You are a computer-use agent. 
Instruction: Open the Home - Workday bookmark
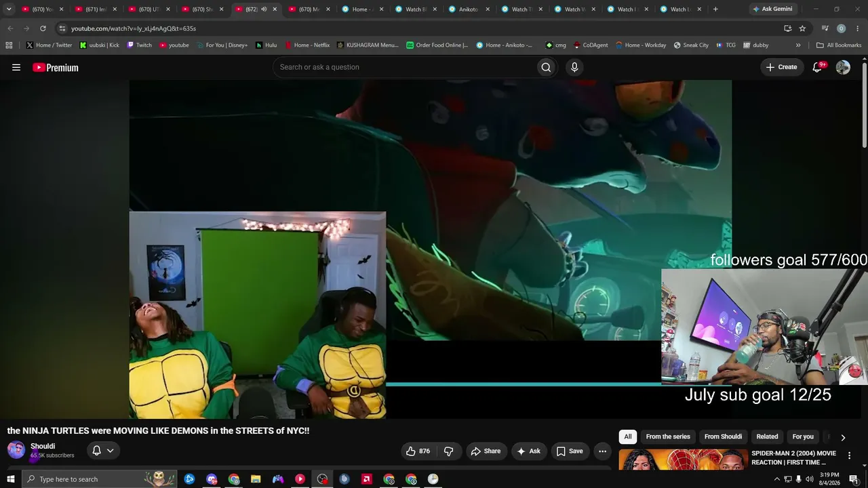pyautogui.click(x=641, y=45)
